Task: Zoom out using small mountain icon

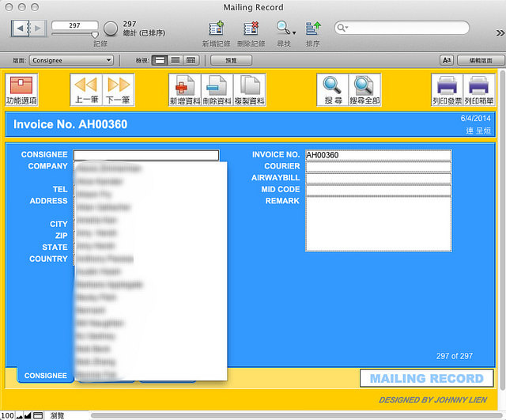Action: click(19, 416)
